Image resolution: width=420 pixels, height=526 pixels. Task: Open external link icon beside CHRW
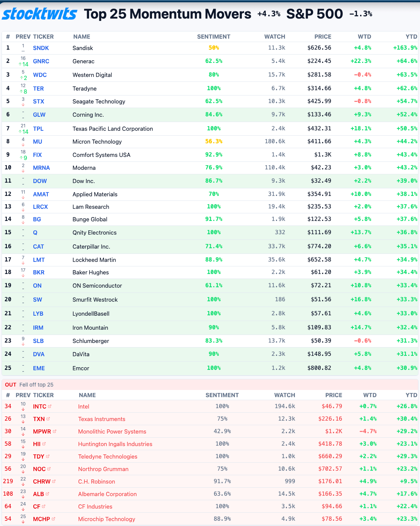pyautogui.click(x=54, y=482)
